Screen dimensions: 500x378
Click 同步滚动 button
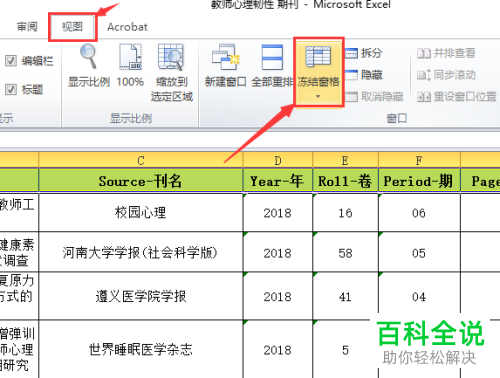tap(446, 75)
